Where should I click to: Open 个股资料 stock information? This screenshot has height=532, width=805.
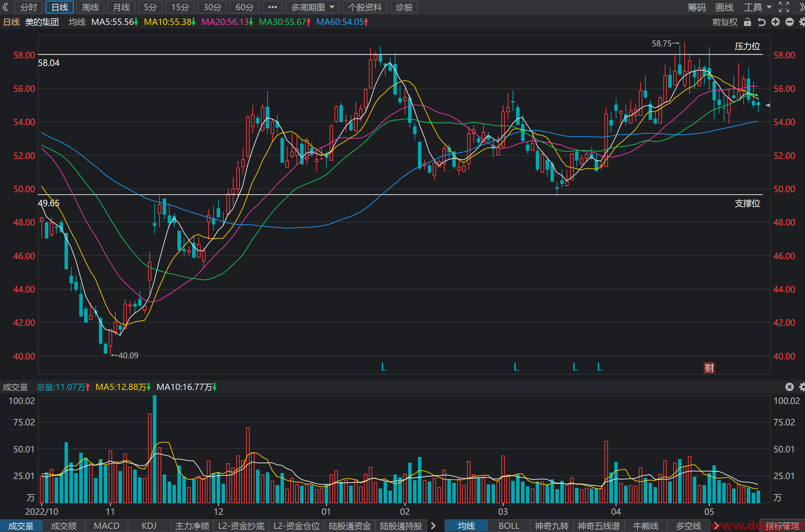pos(365,7)
